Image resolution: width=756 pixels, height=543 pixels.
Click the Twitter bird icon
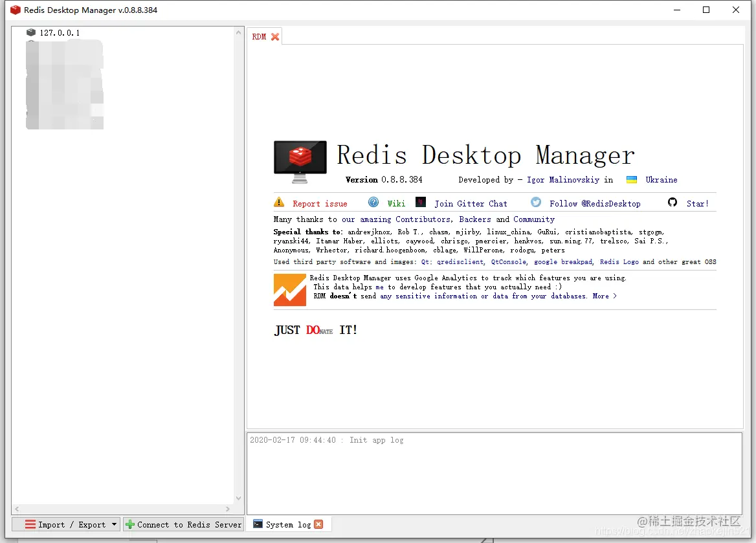click(536, 202)
